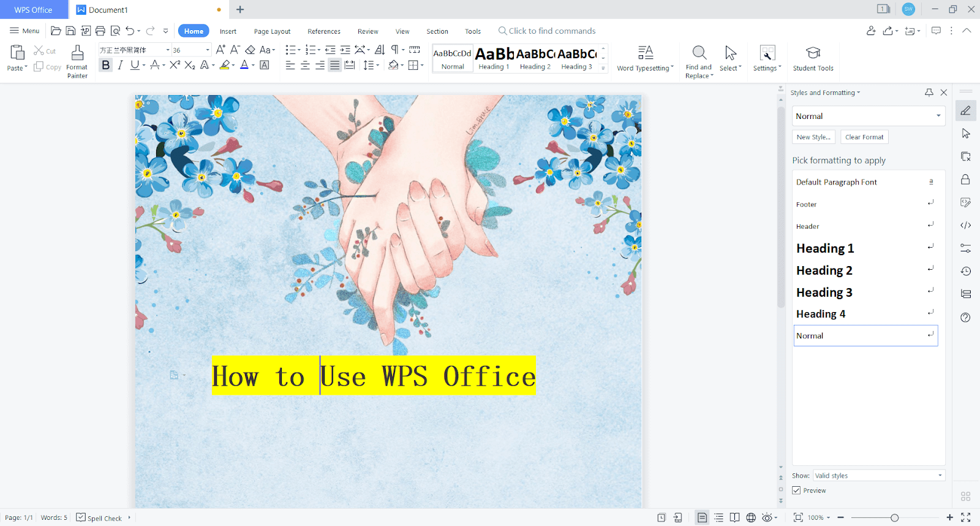Click the Click to find commands search box
The width and height of the screenshot is (980, 526).
tap(546, 31)
